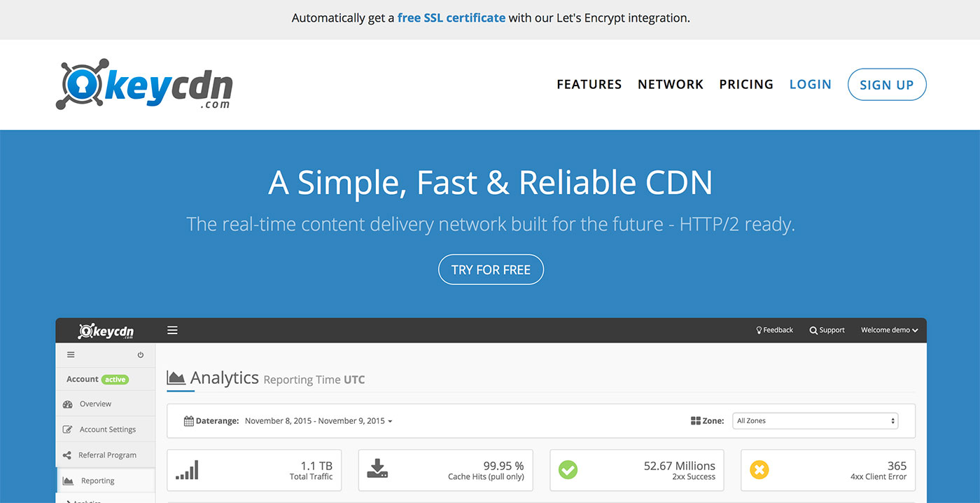Open the All Zones select box

815,421
